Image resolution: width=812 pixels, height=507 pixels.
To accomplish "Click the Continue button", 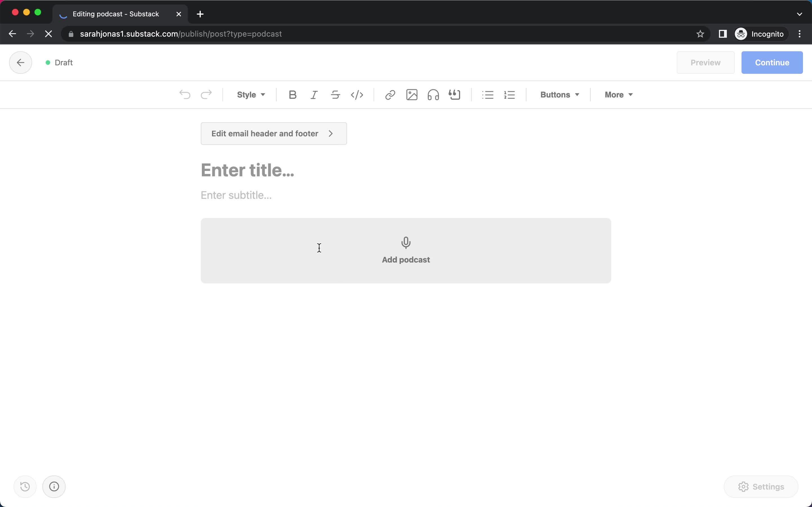I will (772, 63).
